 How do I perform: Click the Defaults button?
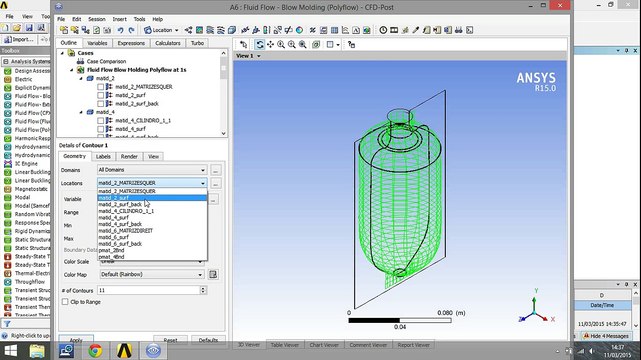pyautogui.click(x=208, y=340)
